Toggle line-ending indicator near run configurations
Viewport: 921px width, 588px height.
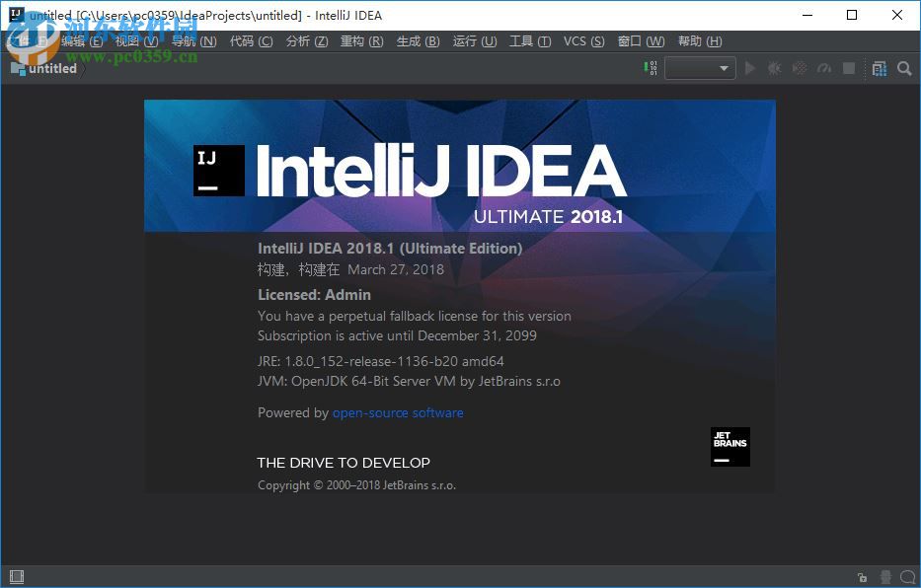(x=649, y=68)
